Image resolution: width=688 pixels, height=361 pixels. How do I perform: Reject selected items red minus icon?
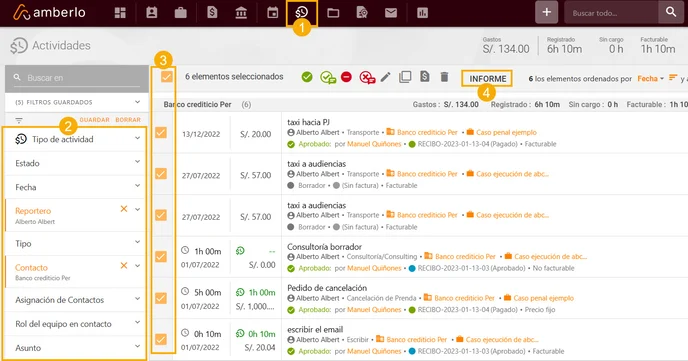[346, 77]
